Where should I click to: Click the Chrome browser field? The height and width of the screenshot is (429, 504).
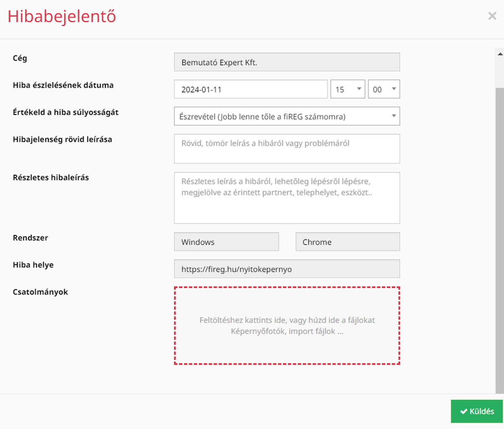[348, 242]
